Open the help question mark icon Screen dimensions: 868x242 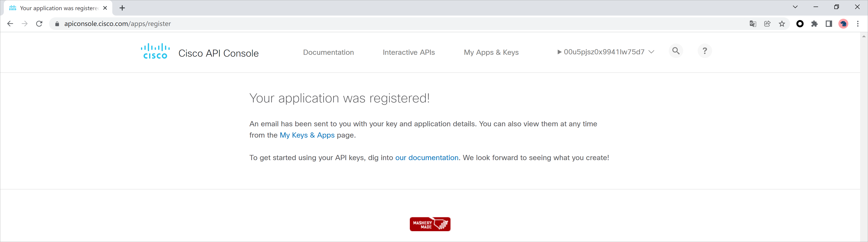point(704,51)
